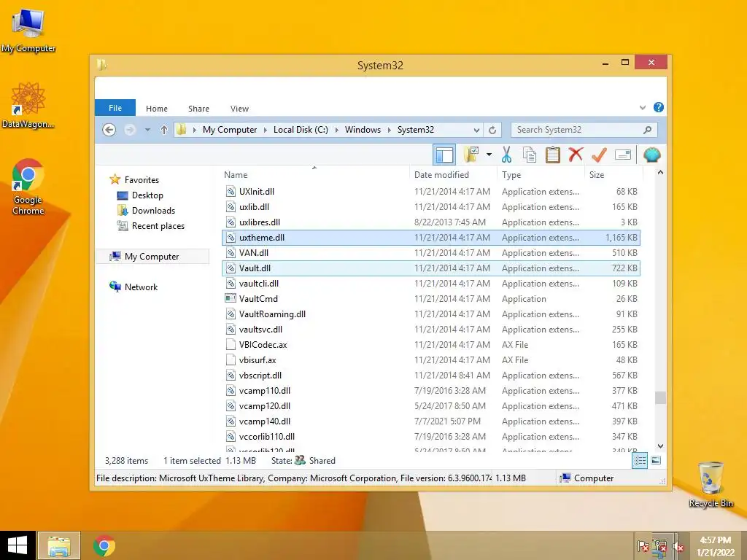This screenshot has width=747, height=560.
Task: Sort by the Name column header
Action: [x=314, y=175]
